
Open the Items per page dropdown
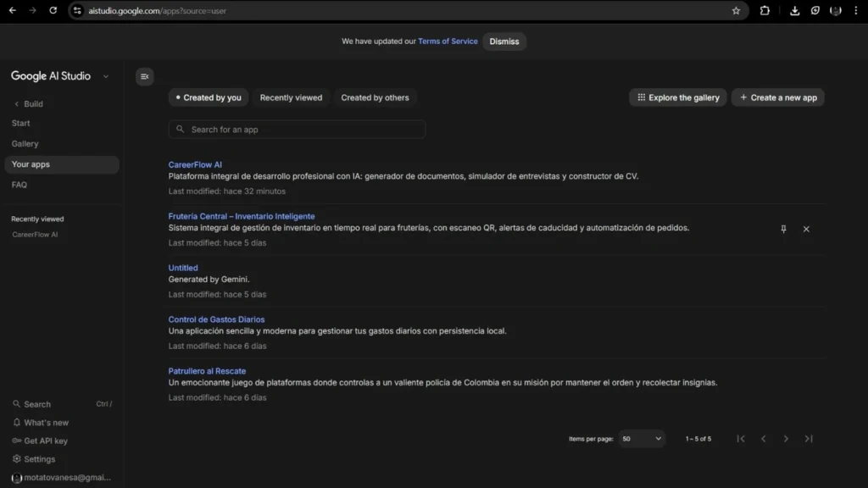[x=642, y=439]
